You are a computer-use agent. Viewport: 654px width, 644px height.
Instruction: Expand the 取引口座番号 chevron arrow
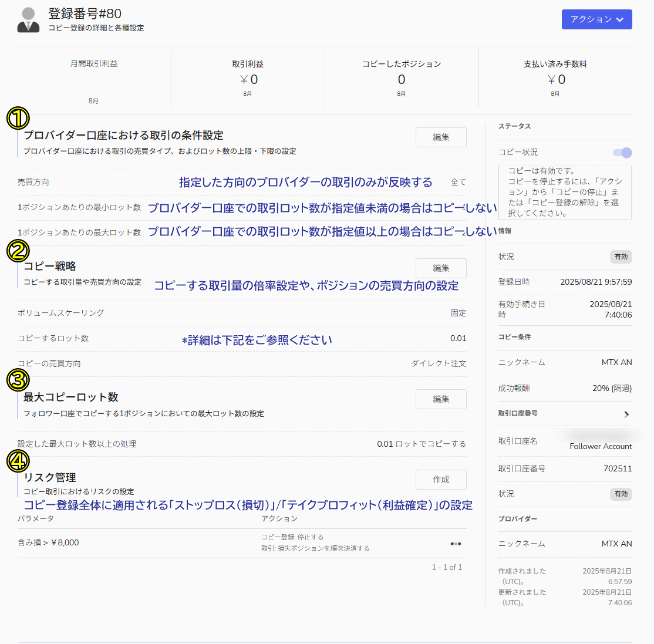(626, 414)
